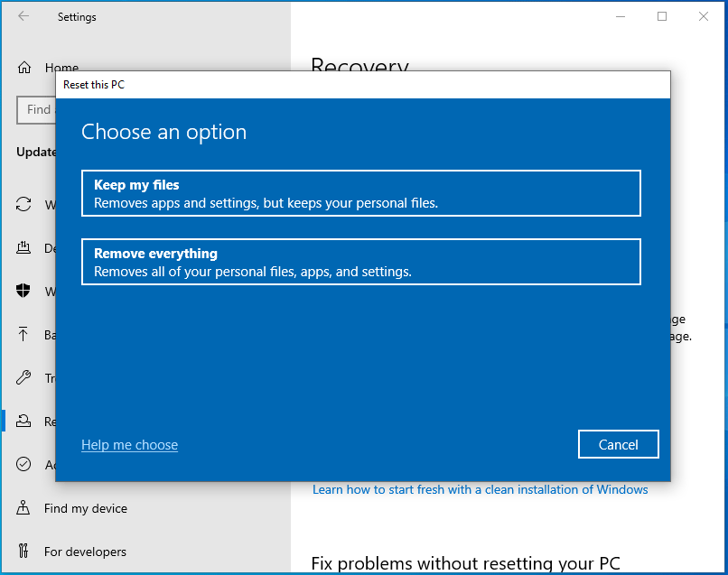Click the Windows Update sync arrows icon
The height and width of the screenshot is (575, 728).
pos(23,204)
